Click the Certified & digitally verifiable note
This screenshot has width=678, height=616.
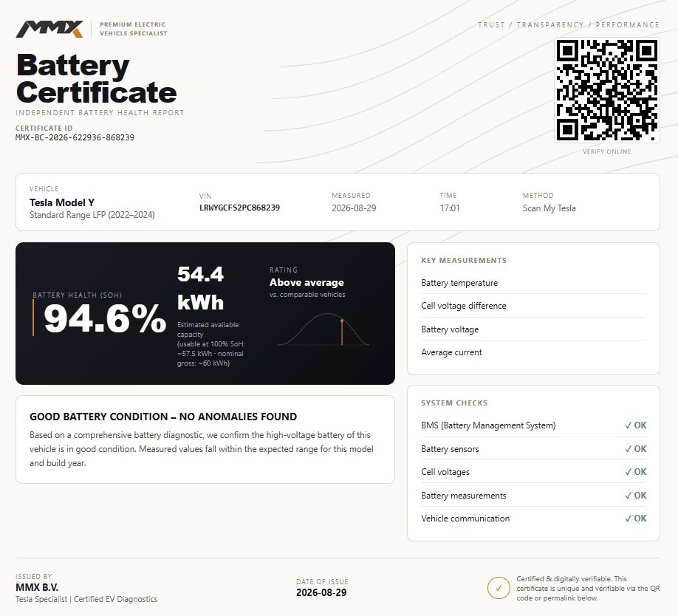(588, 589)
